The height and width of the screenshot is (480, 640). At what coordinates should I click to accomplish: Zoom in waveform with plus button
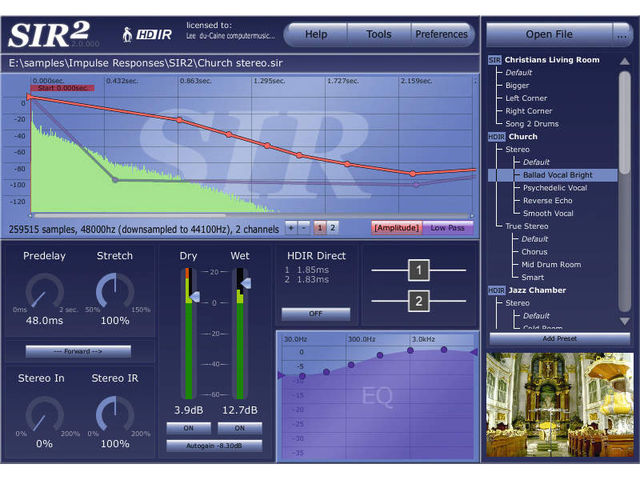click(291, 228)
